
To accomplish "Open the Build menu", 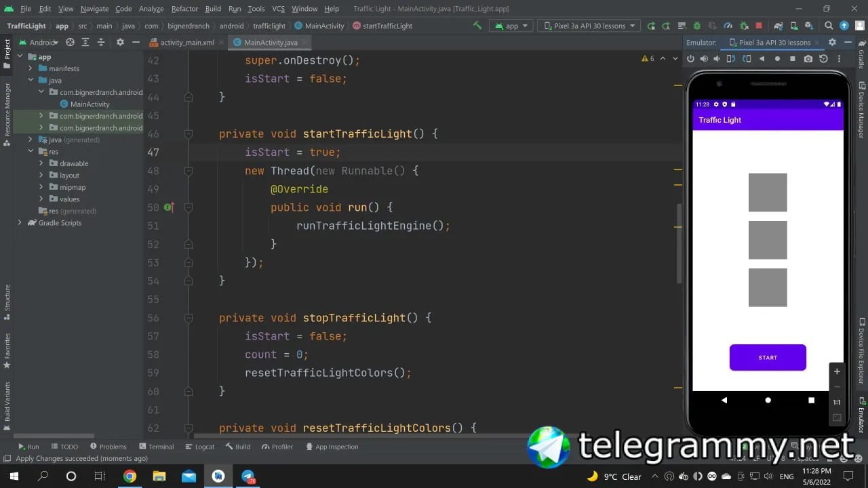I will click(213, 9).
